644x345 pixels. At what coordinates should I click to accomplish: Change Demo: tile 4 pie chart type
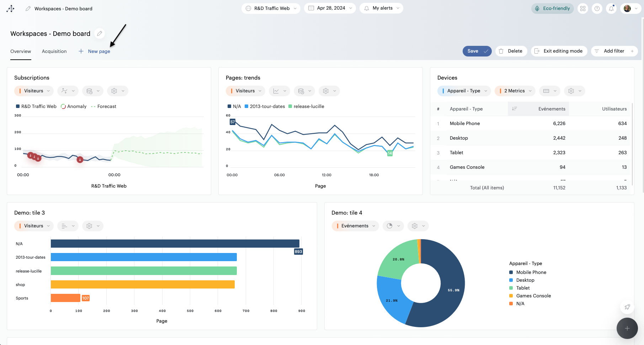(x=393, y=226)
